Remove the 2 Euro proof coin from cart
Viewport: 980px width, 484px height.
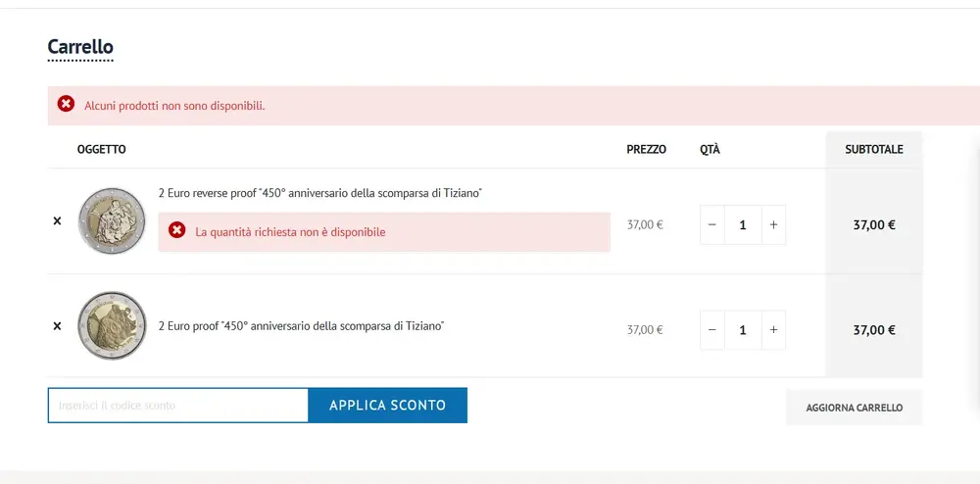coord(57,325)
